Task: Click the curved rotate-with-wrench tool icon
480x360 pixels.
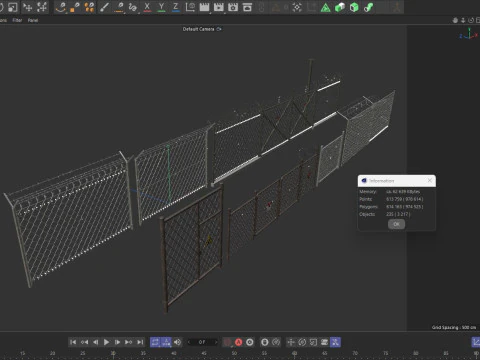Action: click(61, 7)
